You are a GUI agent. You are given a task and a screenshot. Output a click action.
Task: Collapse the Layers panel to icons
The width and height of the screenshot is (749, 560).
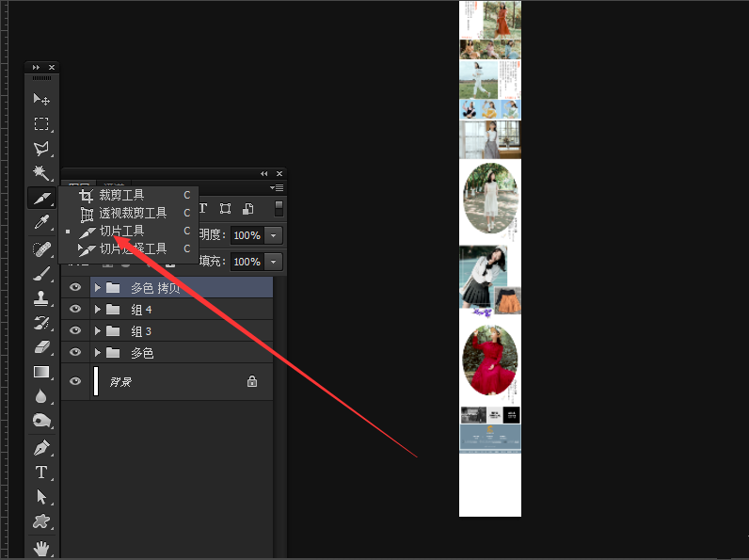263,173
